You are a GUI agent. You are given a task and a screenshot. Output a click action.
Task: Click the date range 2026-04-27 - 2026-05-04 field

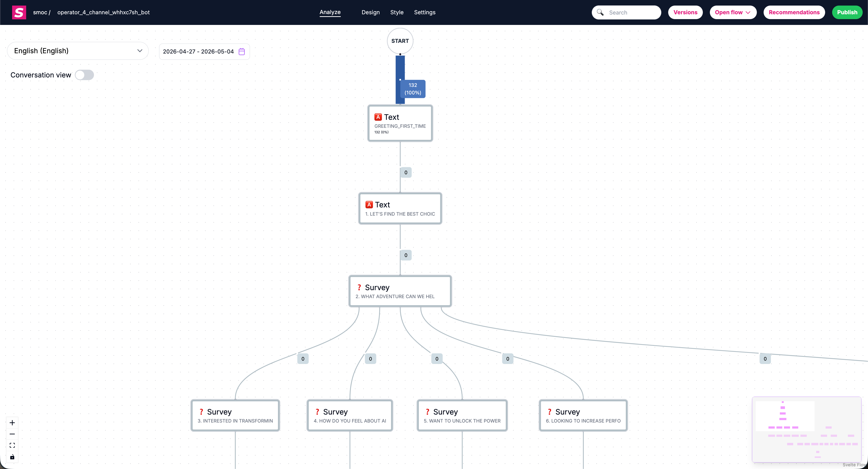[204, 52]
